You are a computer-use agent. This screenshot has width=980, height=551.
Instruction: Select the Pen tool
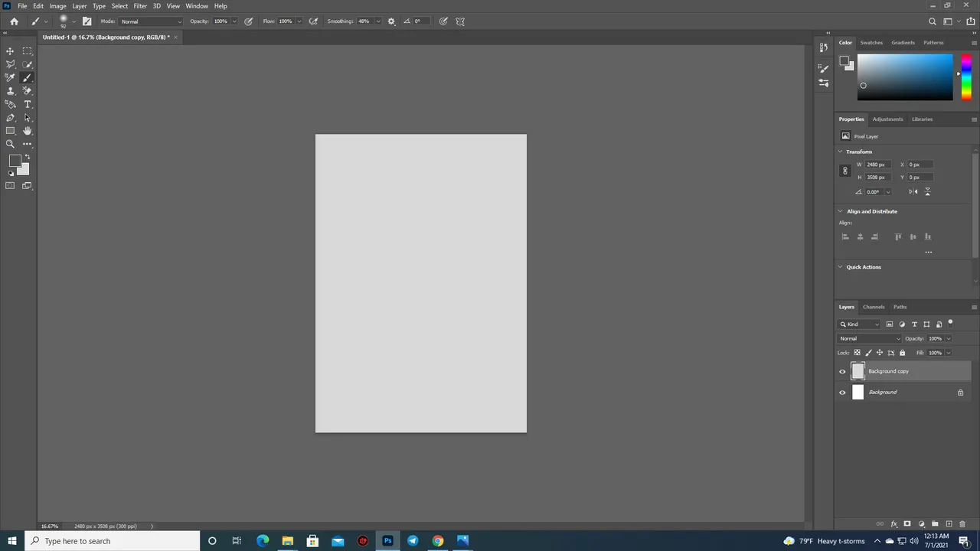10,118
